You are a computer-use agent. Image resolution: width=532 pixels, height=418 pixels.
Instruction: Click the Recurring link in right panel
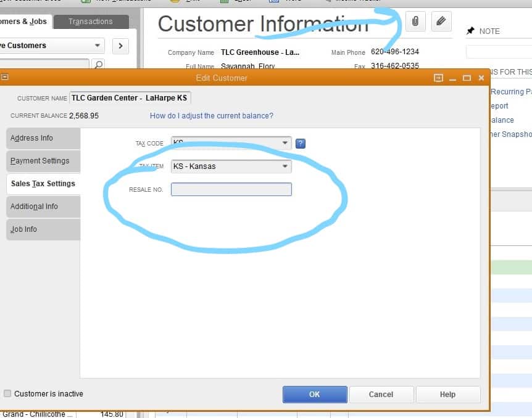511,91
